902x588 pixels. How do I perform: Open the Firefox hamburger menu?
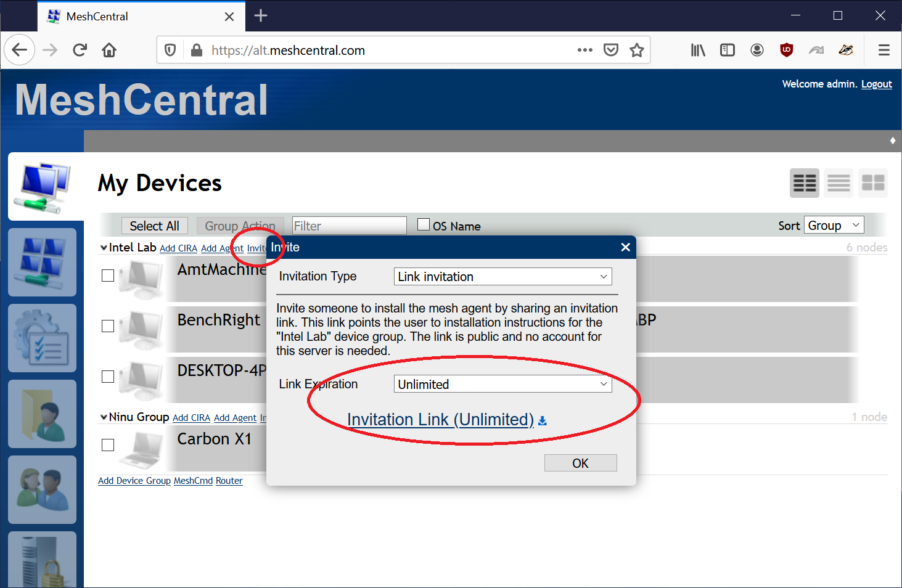(884, 50)
